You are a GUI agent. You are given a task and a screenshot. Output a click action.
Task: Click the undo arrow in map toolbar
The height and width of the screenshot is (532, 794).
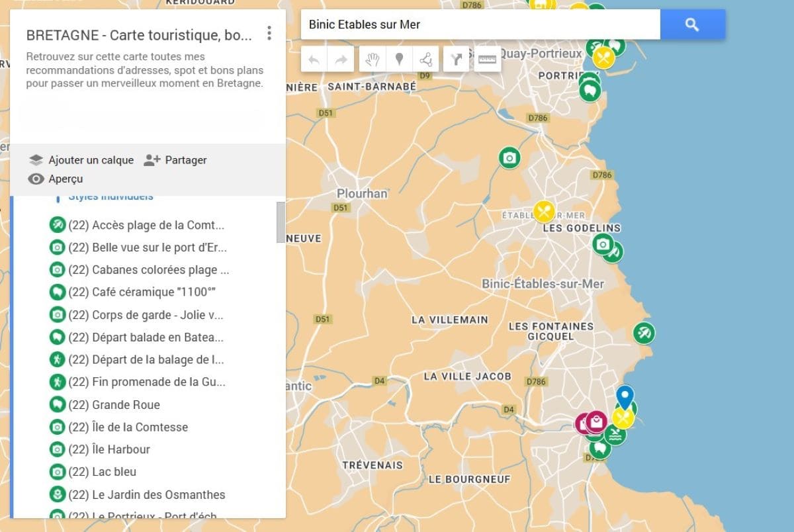[x=314, y=60]
